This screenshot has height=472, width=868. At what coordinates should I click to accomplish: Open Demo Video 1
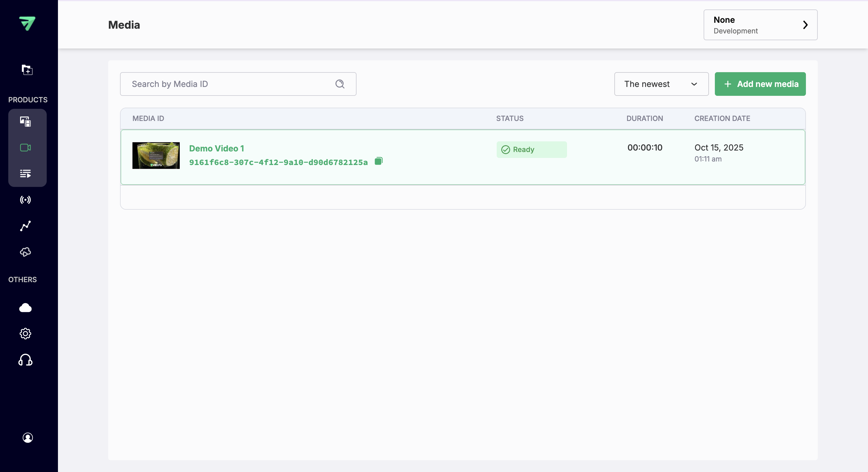pos(217,148)
